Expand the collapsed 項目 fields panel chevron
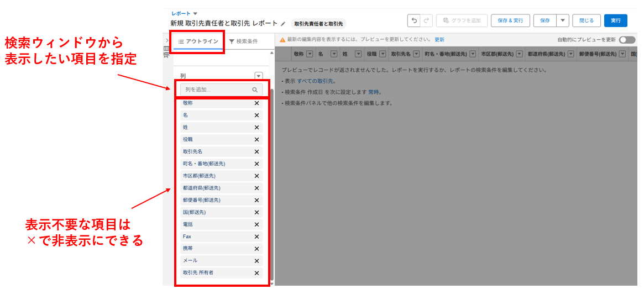The height and width of the screenshot is (289, 644). (167, 40)
